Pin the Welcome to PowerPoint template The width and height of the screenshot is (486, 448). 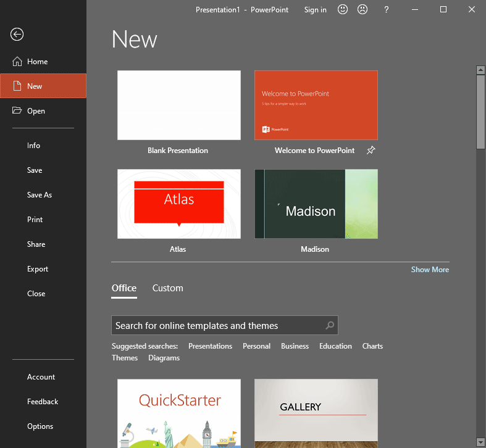[x=371, y=151]
